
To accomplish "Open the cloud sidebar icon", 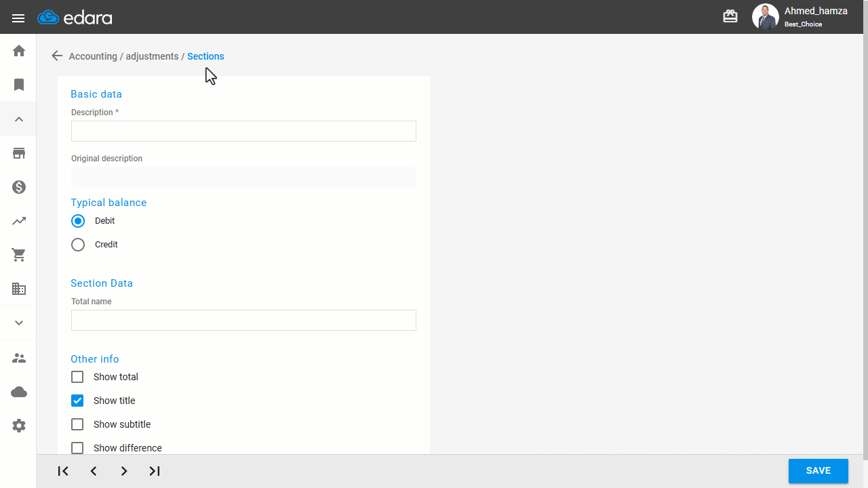I will click(x=19, y=392).
